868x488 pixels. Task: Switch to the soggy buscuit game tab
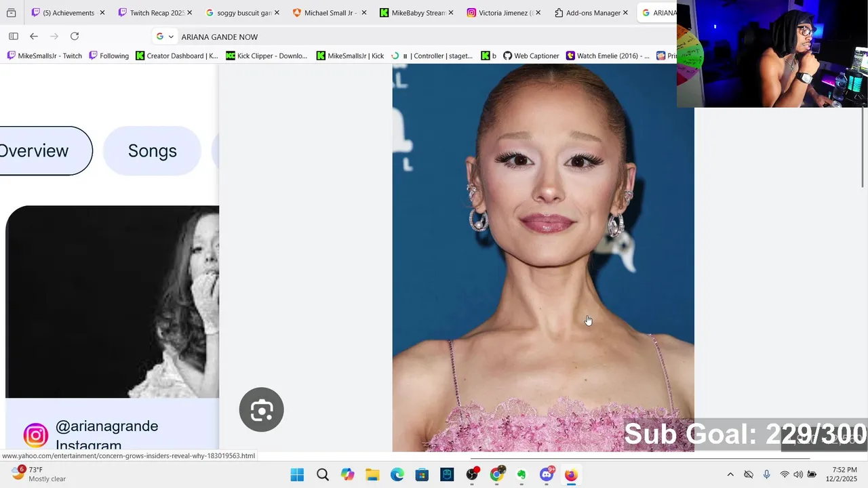pos(243,13)
